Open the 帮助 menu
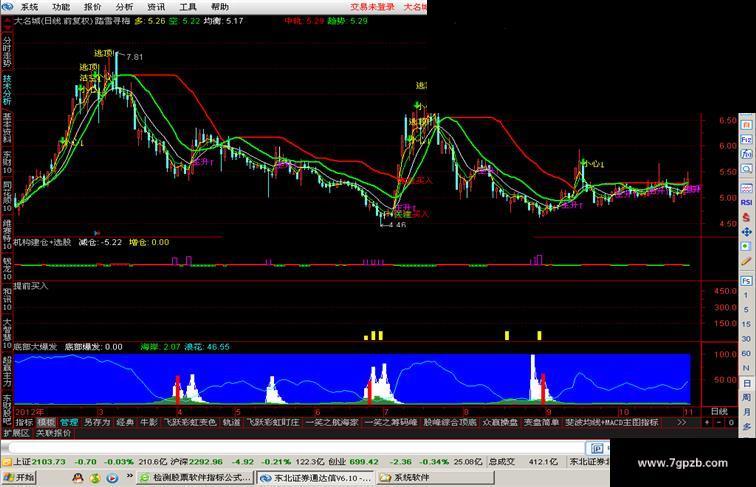 220,7
